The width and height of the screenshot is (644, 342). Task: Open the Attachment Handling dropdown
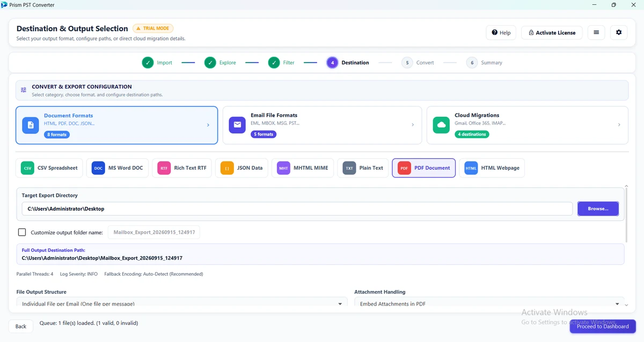(489, 303)
